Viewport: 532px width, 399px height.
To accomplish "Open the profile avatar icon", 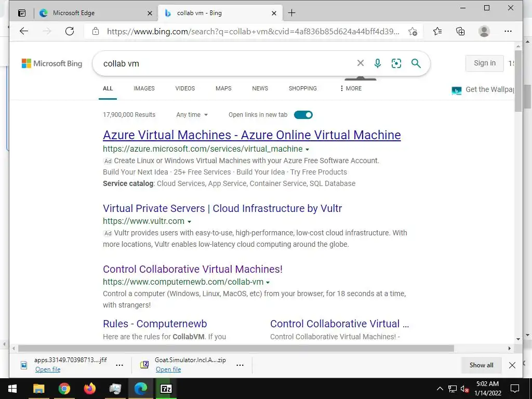I will 484,31.
